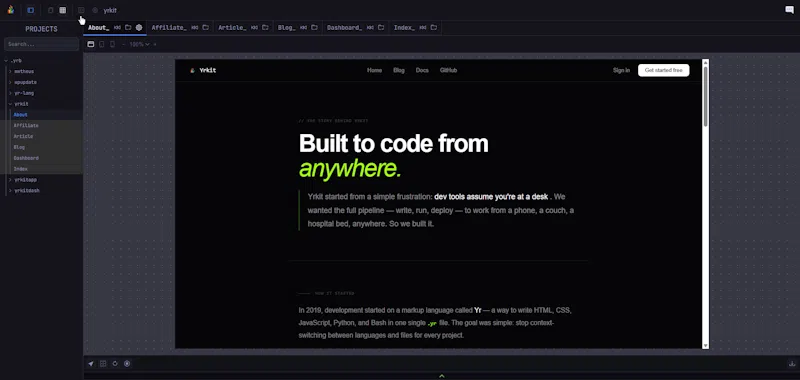Click the Home link in the preview navbar

click(374, 70)
